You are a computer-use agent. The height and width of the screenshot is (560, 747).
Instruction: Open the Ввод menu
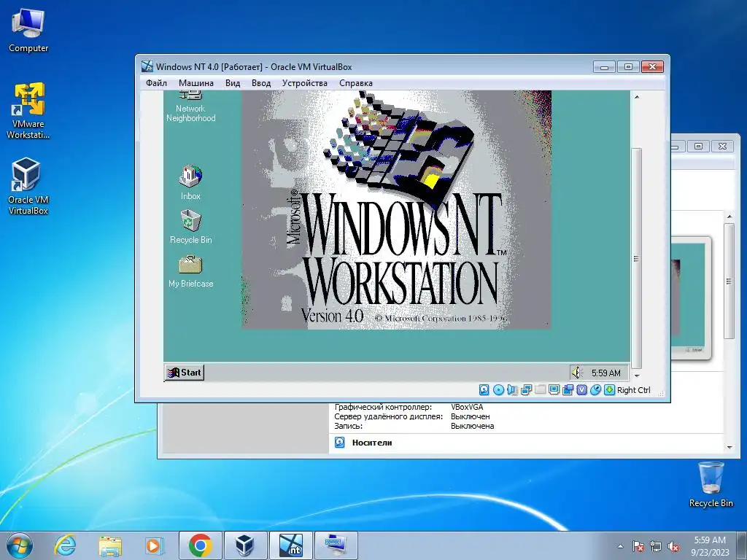click(x=261, y=83)
